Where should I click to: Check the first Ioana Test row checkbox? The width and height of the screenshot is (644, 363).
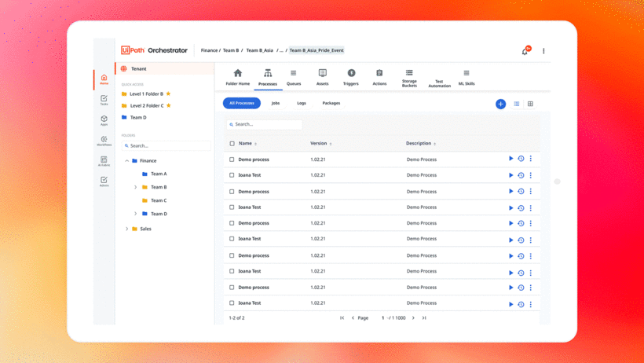[232, 175]
